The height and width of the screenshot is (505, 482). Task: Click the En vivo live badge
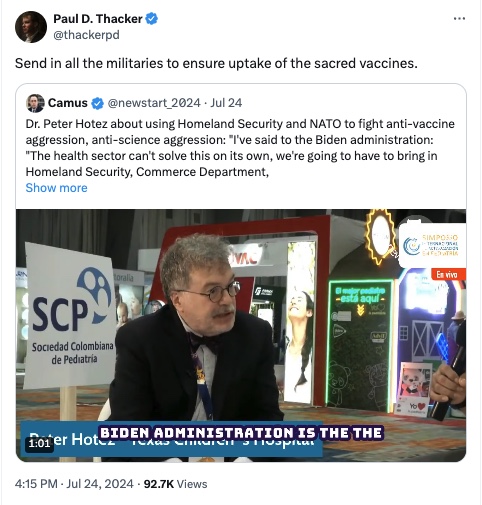click(447, 275)
